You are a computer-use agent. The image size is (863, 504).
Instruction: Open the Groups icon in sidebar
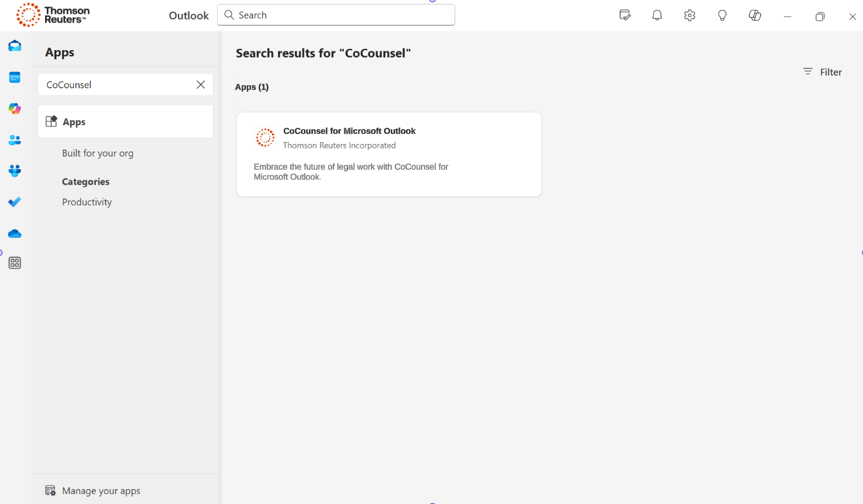14,170
